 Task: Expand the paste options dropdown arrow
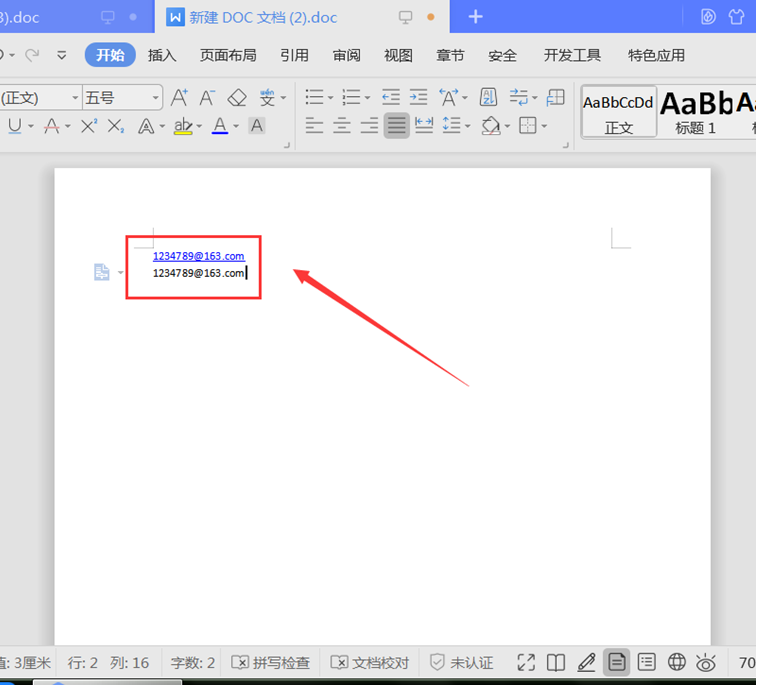120,273
